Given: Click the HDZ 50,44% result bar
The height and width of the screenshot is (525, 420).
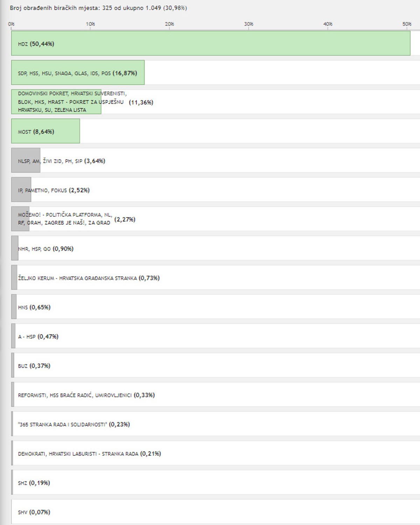Looking at the screenshot, I should pyautogui.click(x=211, y=43).
